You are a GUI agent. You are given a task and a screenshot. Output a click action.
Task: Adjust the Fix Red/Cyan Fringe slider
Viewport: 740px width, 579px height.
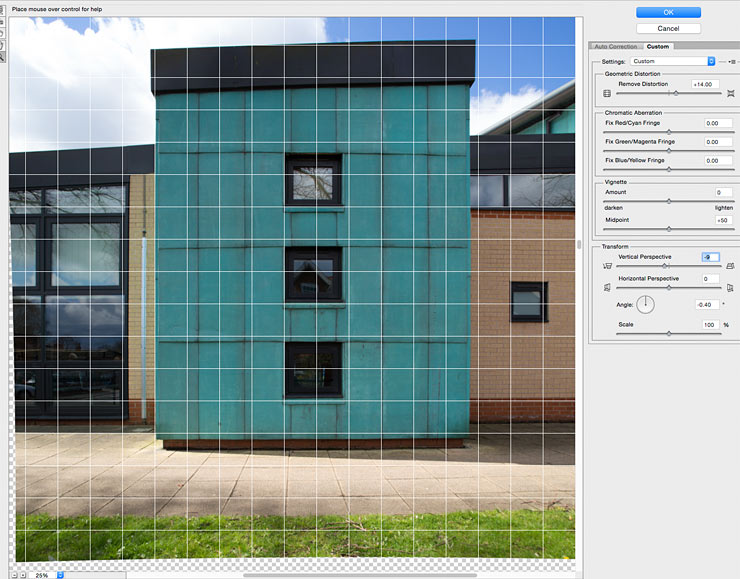[x=669, y=132]
